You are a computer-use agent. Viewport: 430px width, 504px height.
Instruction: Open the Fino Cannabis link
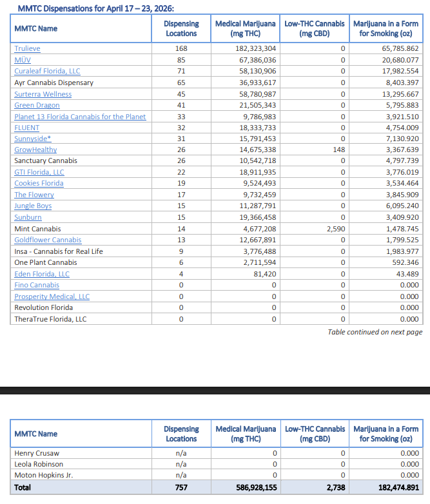[x=37, y=285]
